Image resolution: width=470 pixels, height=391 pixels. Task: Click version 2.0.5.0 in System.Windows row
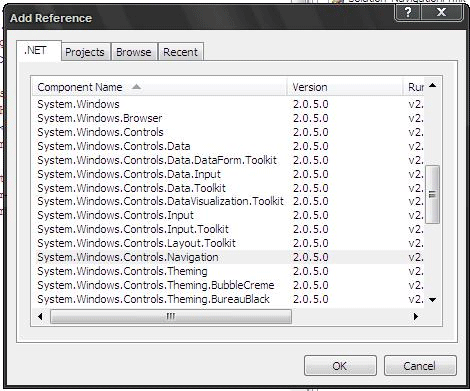311,104
